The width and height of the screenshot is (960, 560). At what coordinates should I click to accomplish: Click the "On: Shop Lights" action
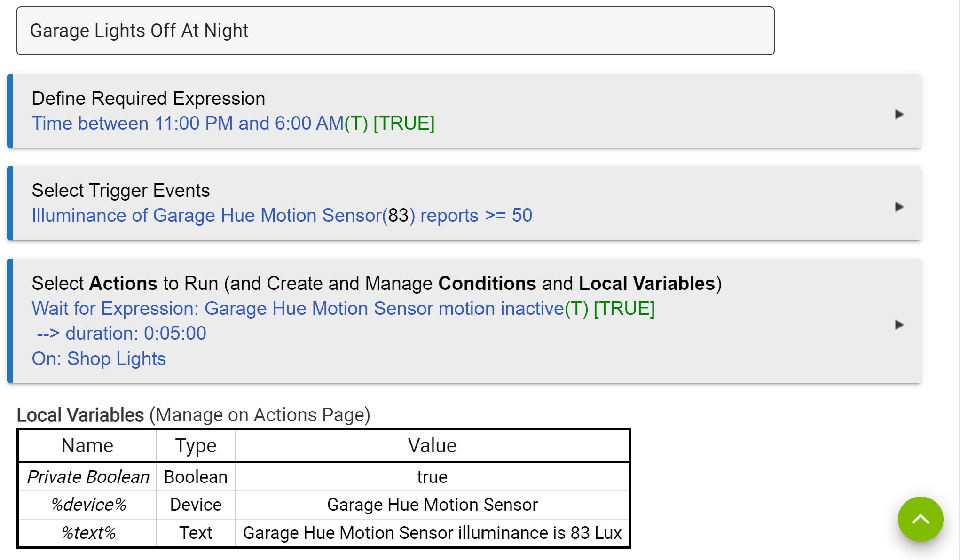(99, 359)
